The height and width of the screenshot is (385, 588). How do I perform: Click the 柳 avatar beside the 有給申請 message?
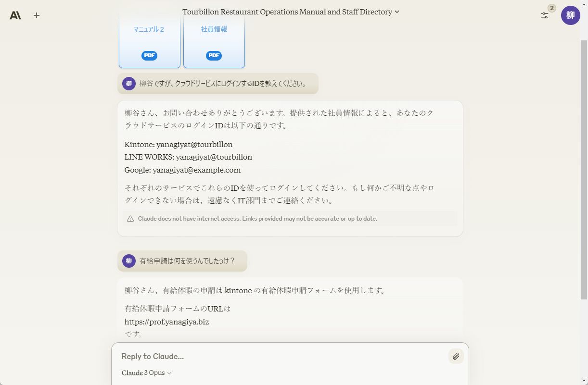(x=128, y=261)
